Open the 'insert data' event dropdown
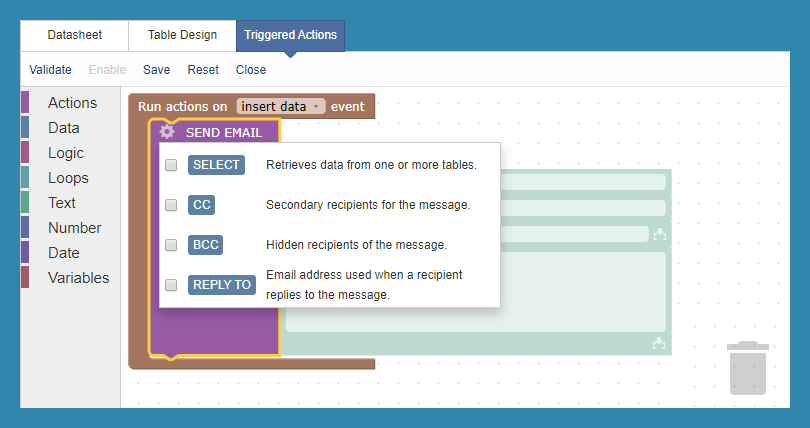The height and width of the screenshot is (428, 810). pos(281,106)
